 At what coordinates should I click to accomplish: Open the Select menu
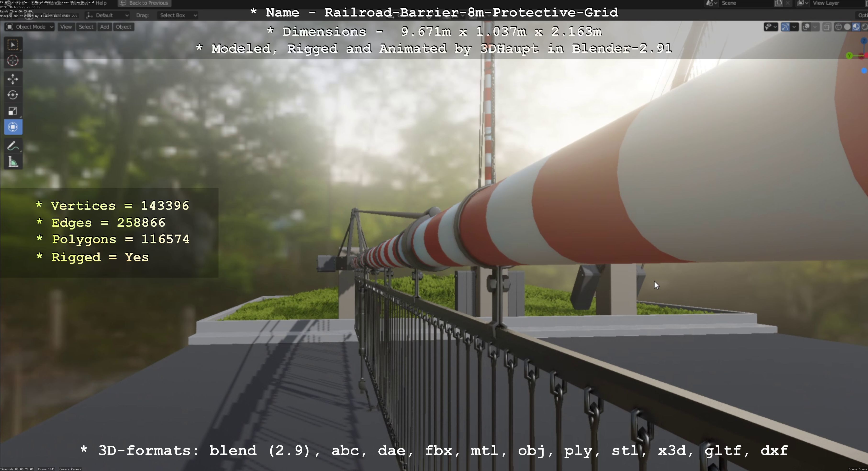(x=86, y=27)
